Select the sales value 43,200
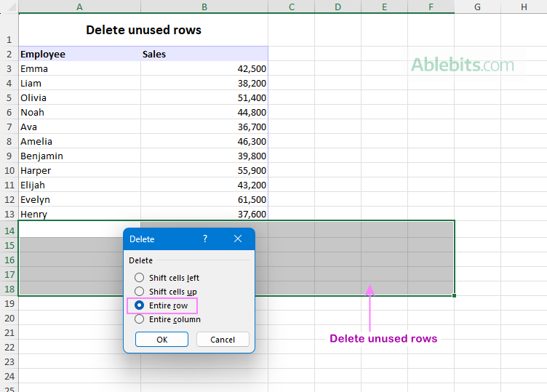Viewport: 547px width, 392px height. pyautogui.click(x=204, y=185)
